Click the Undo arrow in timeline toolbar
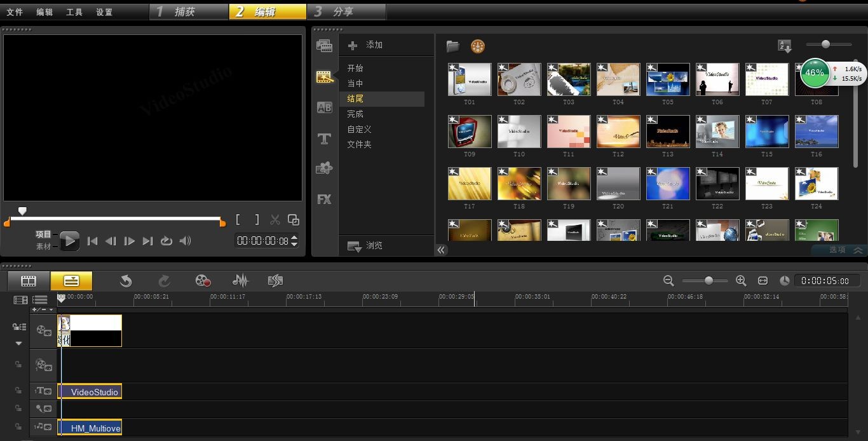 [x=126, y=281]
